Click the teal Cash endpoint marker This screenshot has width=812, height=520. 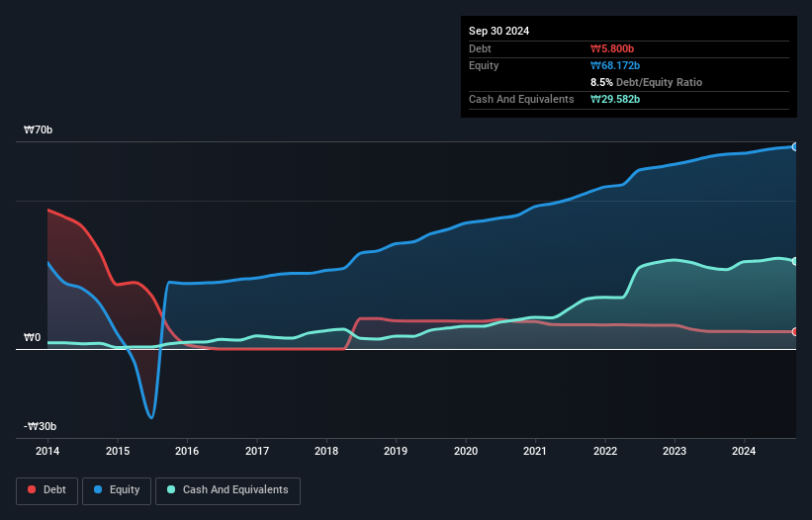point(795,261)
